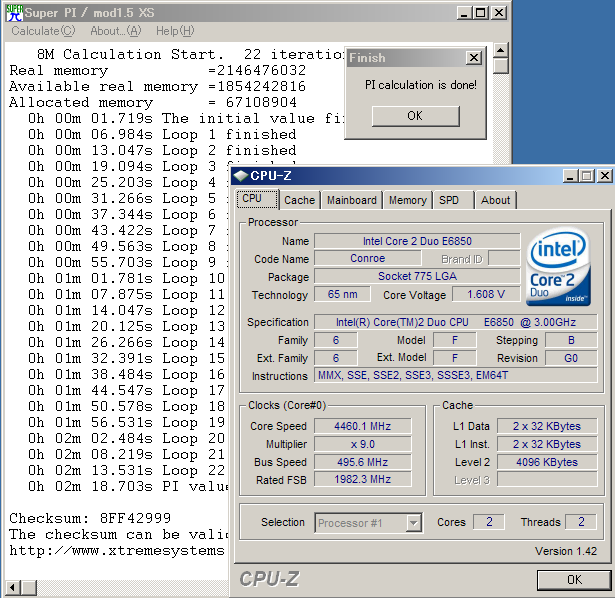The image size is (615, 598).
Task: Click the Threads count field
Action: 581,522
